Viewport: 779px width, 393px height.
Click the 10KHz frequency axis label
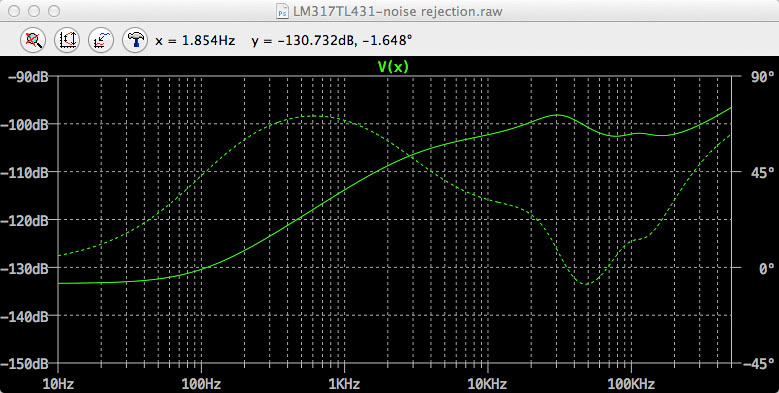(487, 384)
